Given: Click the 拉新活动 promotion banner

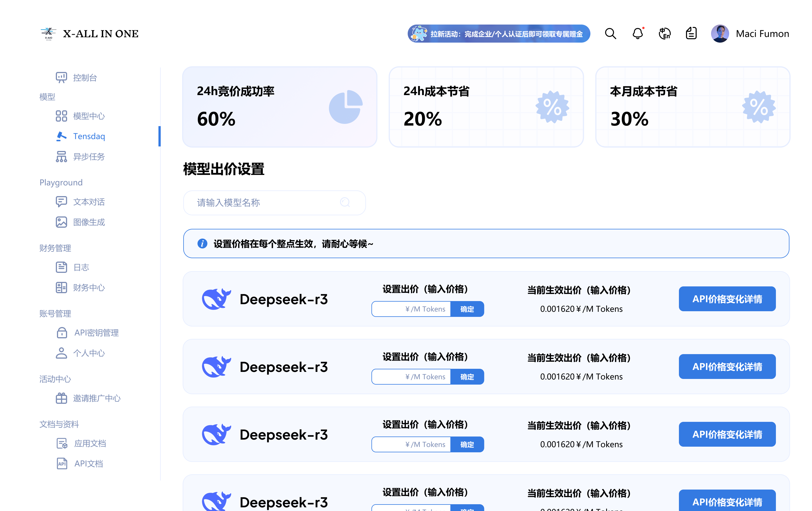Looking at the screenshot, I should click(x=498, y=33).
